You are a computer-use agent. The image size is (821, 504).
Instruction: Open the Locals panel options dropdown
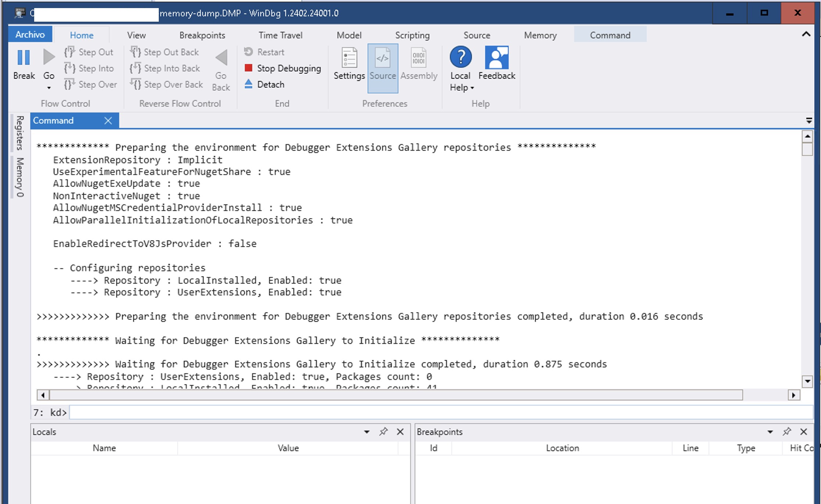point(366,432)
